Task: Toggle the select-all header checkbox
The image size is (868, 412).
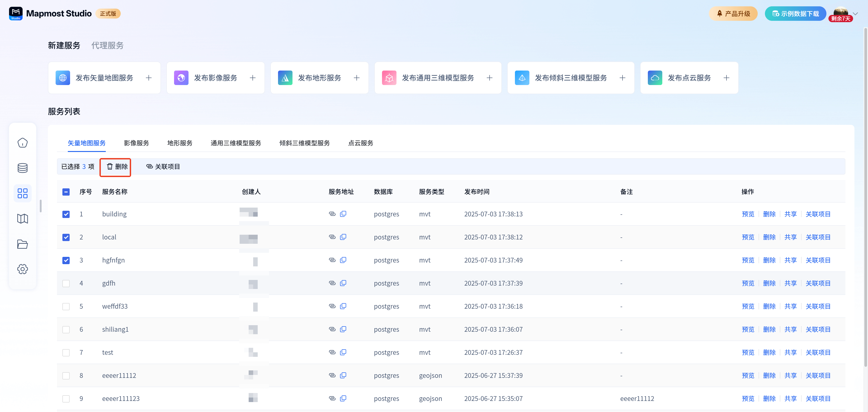Action: (66, 192)
